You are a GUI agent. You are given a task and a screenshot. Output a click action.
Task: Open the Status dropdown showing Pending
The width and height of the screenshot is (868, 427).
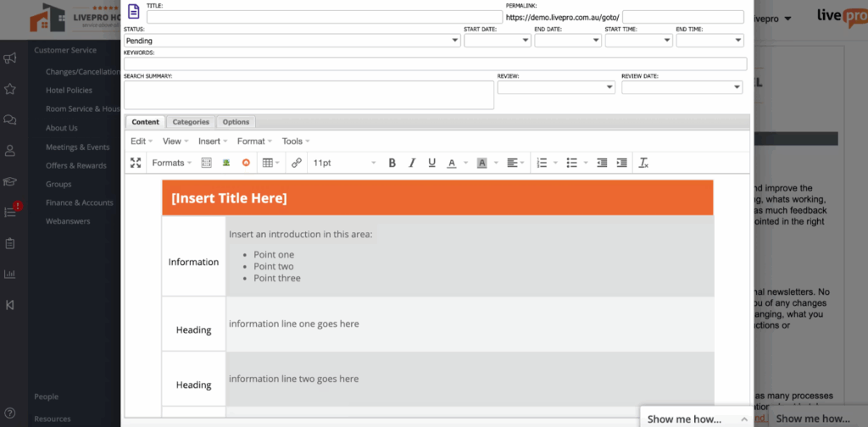[292, 40]
